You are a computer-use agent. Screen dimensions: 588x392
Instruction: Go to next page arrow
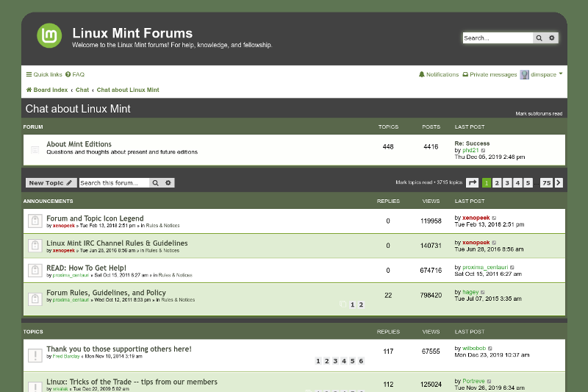click(x=559, y=182)
